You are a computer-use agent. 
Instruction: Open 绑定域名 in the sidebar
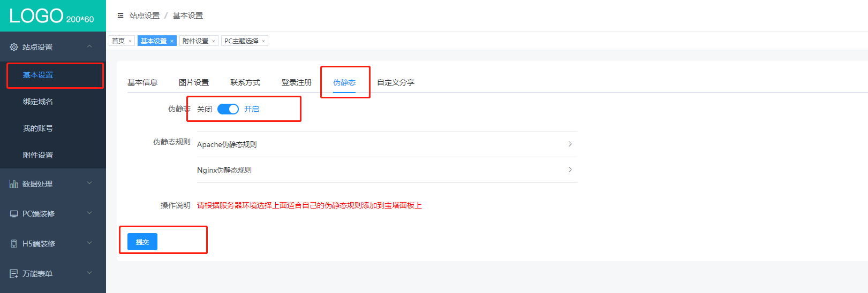(38, 102)
